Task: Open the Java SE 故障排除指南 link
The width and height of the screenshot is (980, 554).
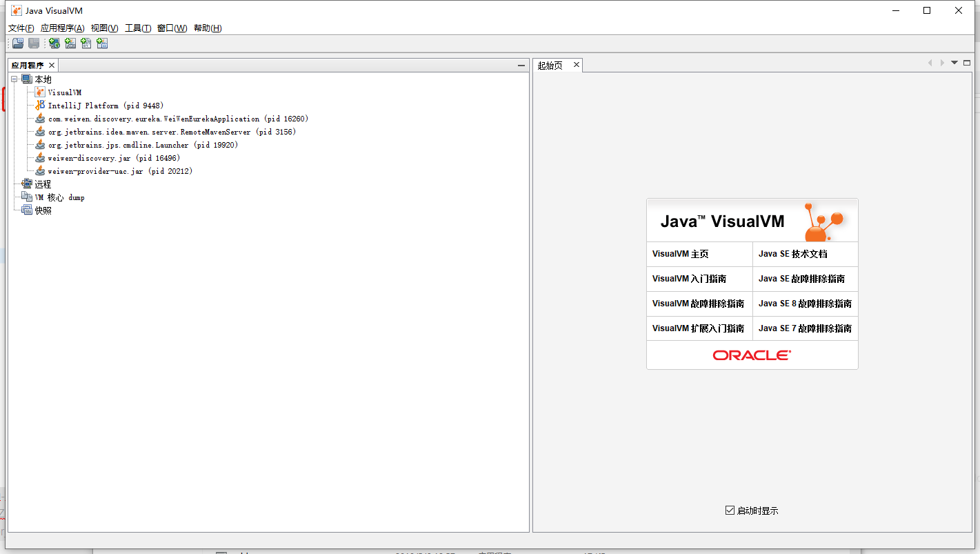Action: 802,279
